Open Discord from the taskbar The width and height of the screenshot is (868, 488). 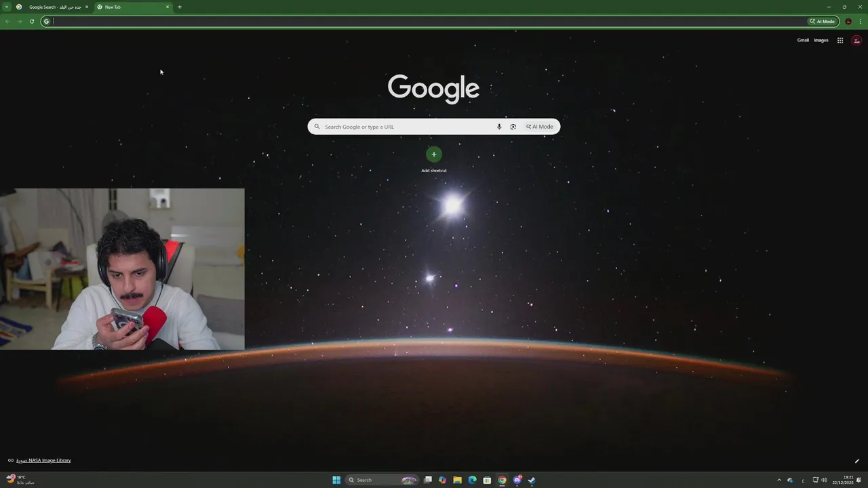[517, 480]
